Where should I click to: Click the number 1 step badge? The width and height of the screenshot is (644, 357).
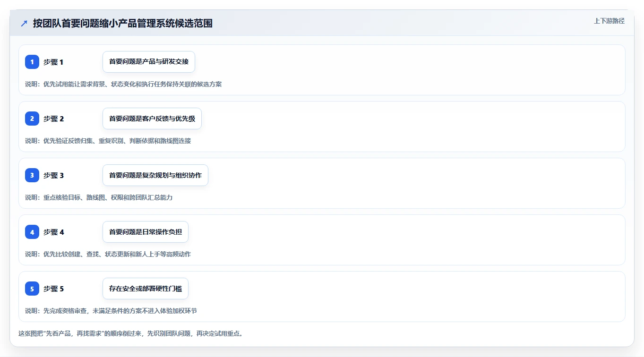click(32, 62)
